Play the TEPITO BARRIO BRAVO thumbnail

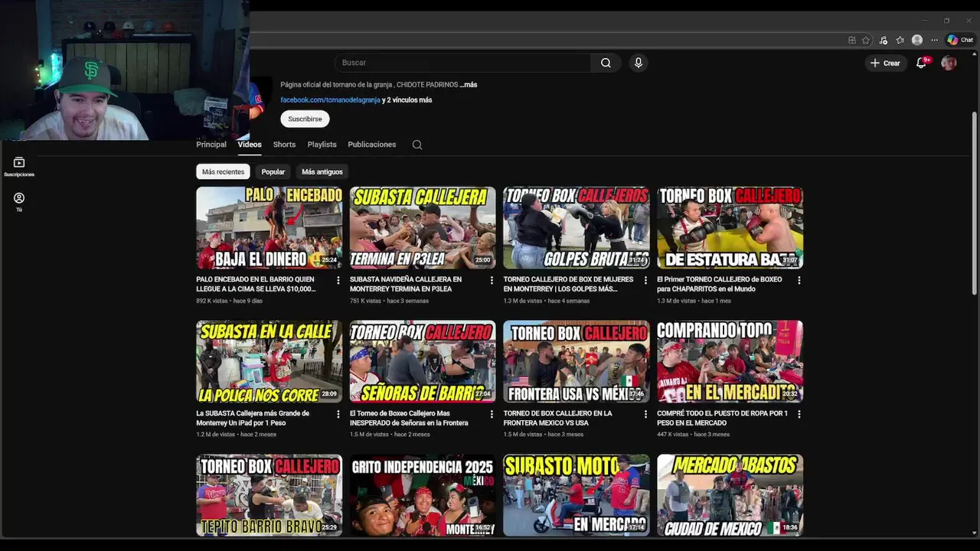point(269,495)
